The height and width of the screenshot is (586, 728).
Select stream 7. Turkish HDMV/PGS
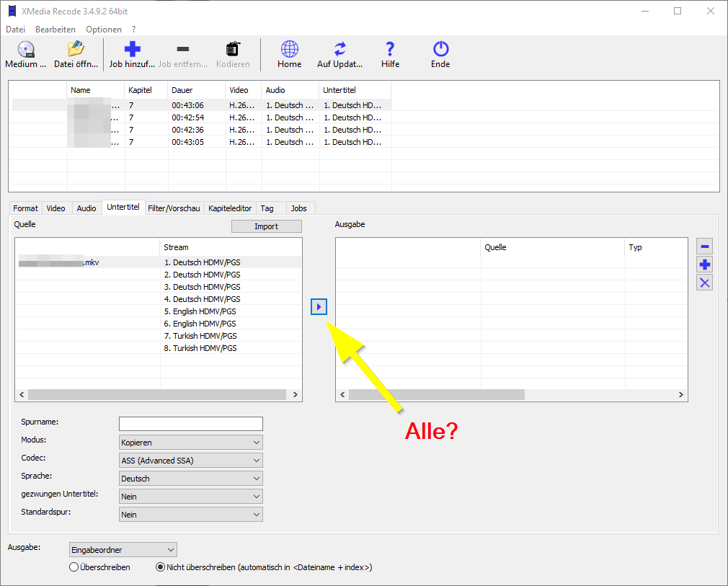click(x=200, y=336)
